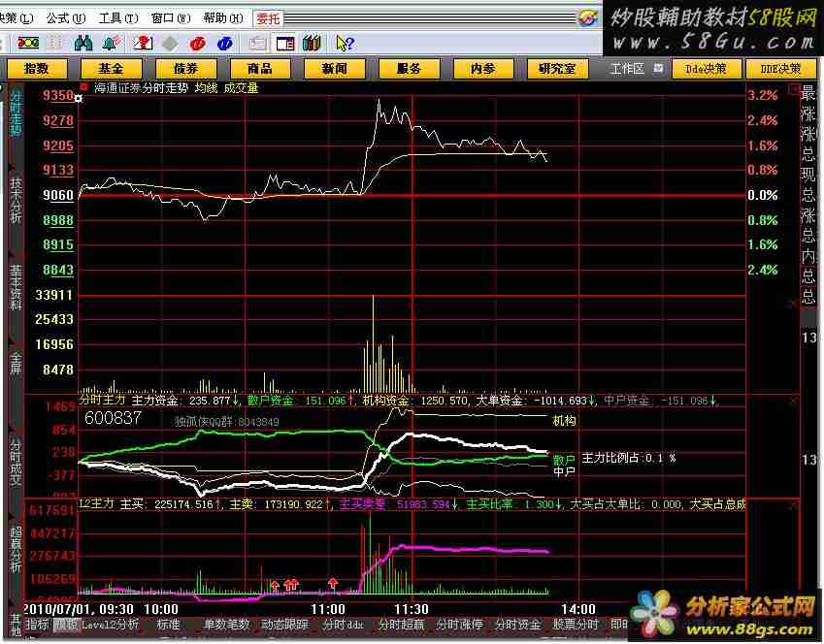Open the 公式(U) menu

click(x=66, y=18)
